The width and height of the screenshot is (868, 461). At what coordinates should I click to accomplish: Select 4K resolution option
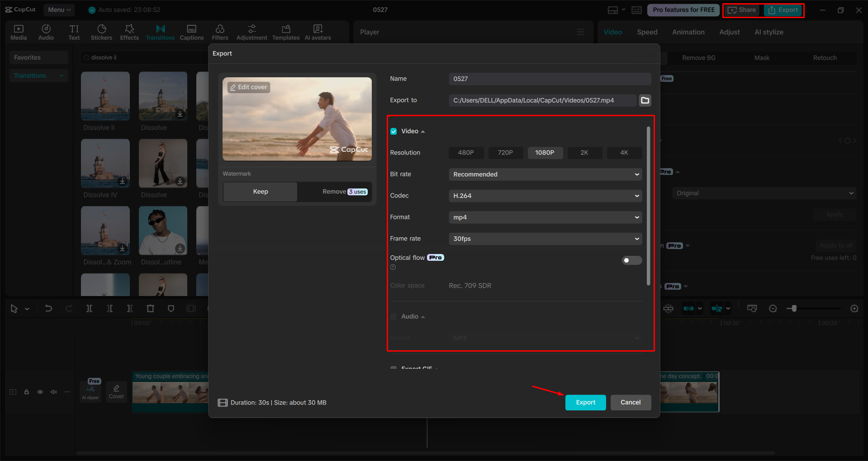pos(624,153)
